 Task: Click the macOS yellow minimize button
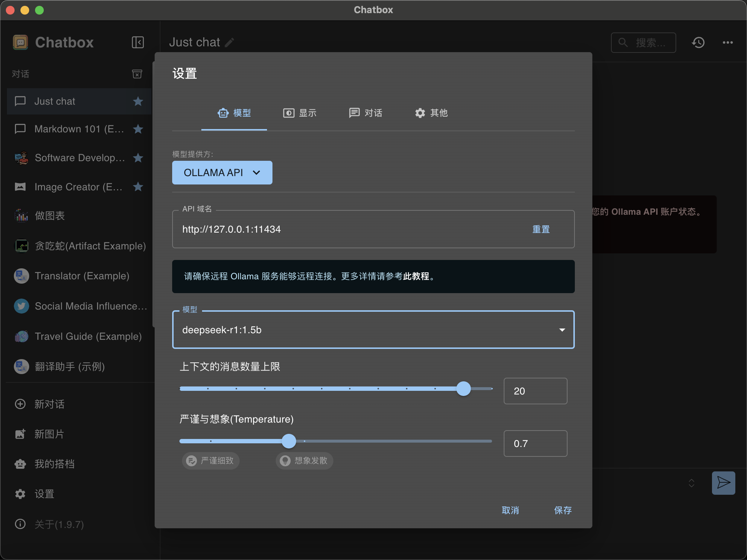tap(24, 10)
